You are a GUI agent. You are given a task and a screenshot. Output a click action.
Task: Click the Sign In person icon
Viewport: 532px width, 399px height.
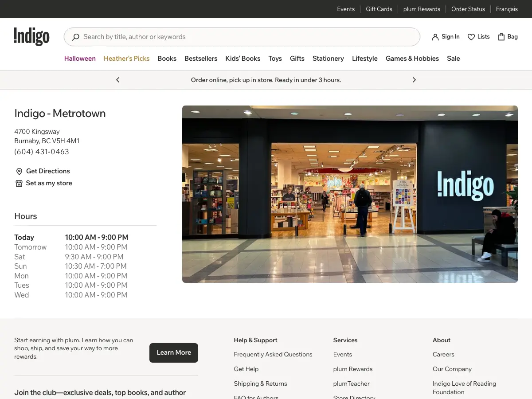435,37
